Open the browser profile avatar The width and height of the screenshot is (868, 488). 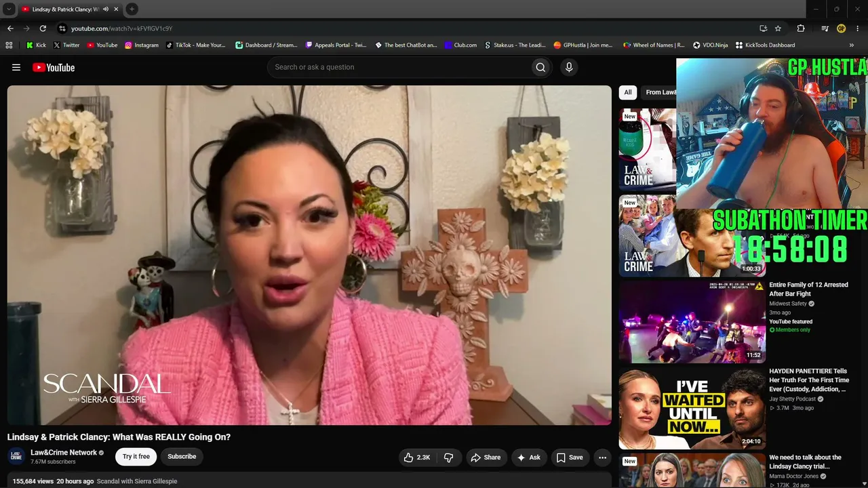click(x=841, y=28)
